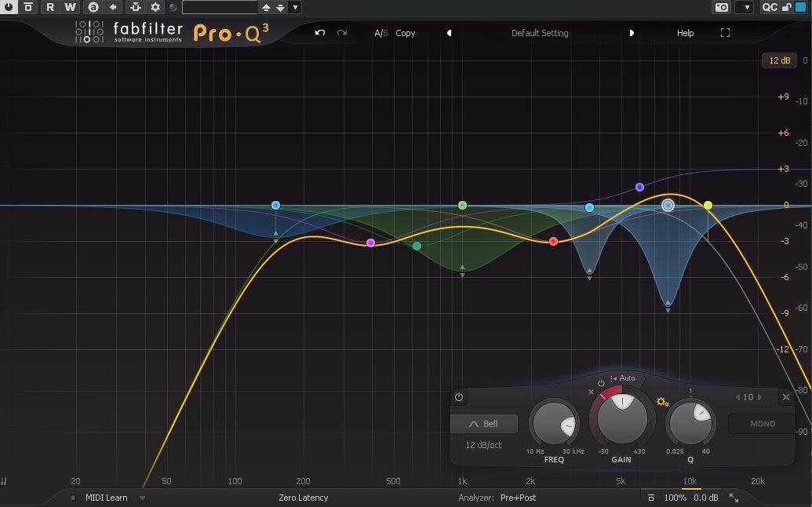Screen dimensions: 812x507
Task: Toggle full screen mode icon
Action: pos(725,33)
